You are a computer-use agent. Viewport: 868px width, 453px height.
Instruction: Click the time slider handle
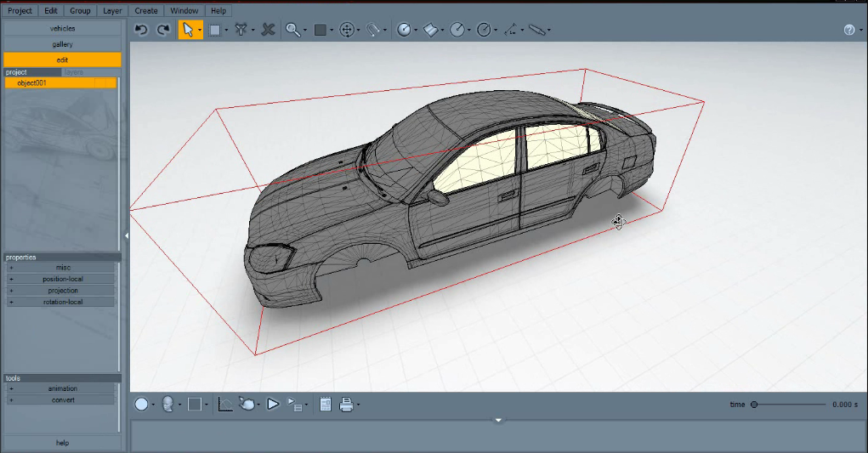tap(754, 405)
